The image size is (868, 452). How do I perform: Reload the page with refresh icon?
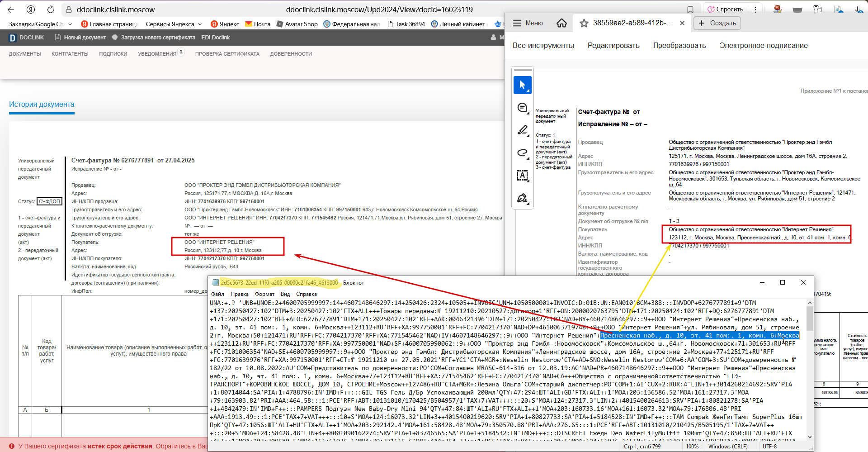tap(51, 10)
